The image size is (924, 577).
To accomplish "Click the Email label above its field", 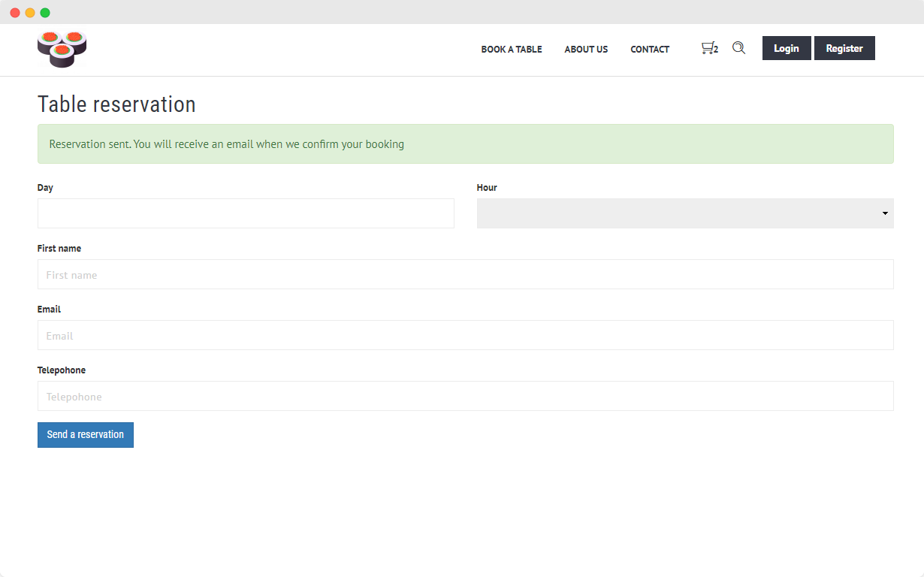I will click(49, 310).
